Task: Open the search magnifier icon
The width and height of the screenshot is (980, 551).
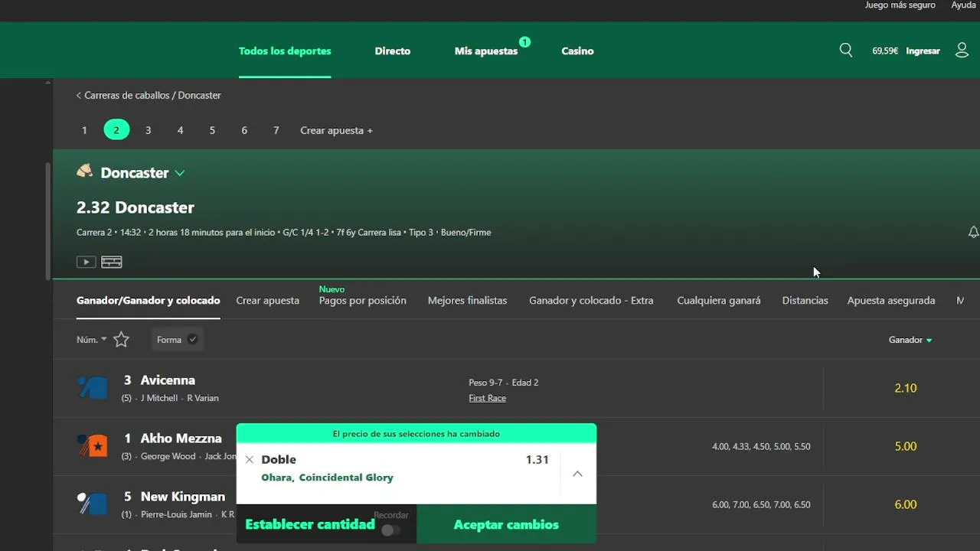Action: coord(846,51)
